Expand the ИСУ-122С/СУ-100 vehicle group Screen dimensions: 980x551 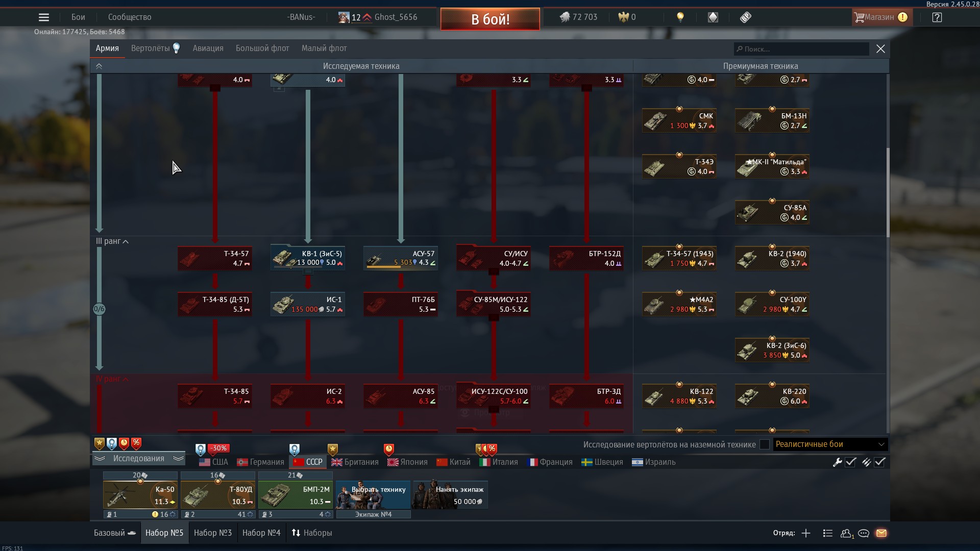494,395
